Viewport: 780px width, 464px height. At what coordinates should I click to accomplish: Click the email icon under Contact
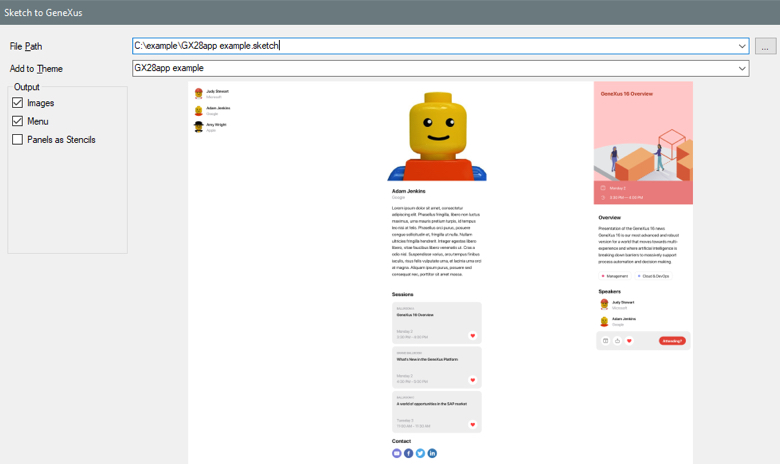[397, 453]
